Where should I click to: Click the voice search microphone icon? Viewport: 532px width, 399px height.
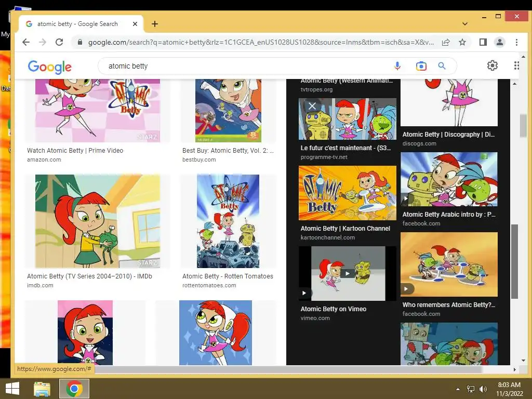coord(397,66)
